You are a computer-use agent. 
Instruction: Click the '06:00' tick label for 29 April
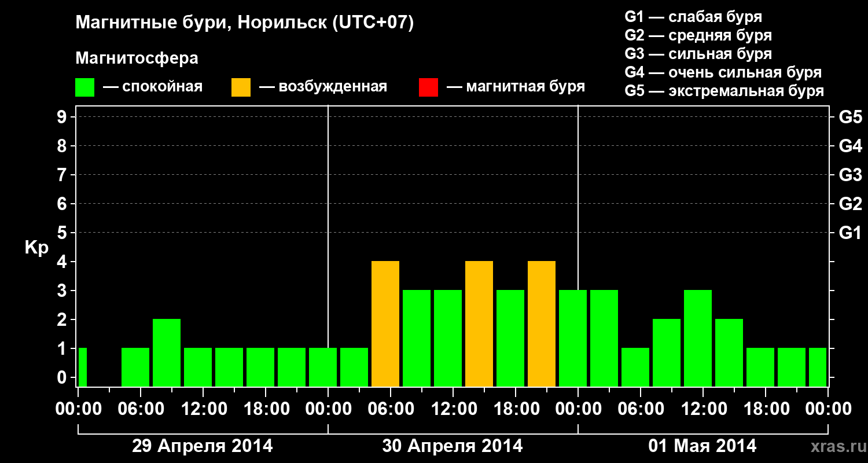pos(141,409)
